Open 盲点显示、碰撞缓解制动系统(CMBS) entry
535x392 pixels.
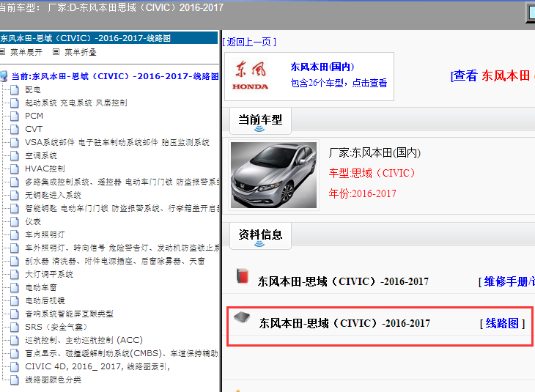[x=122, y=354]
